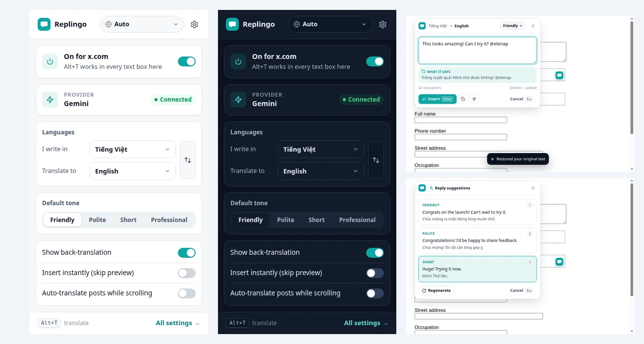Click Replingo icon in translation popup header

click(422, 26)
